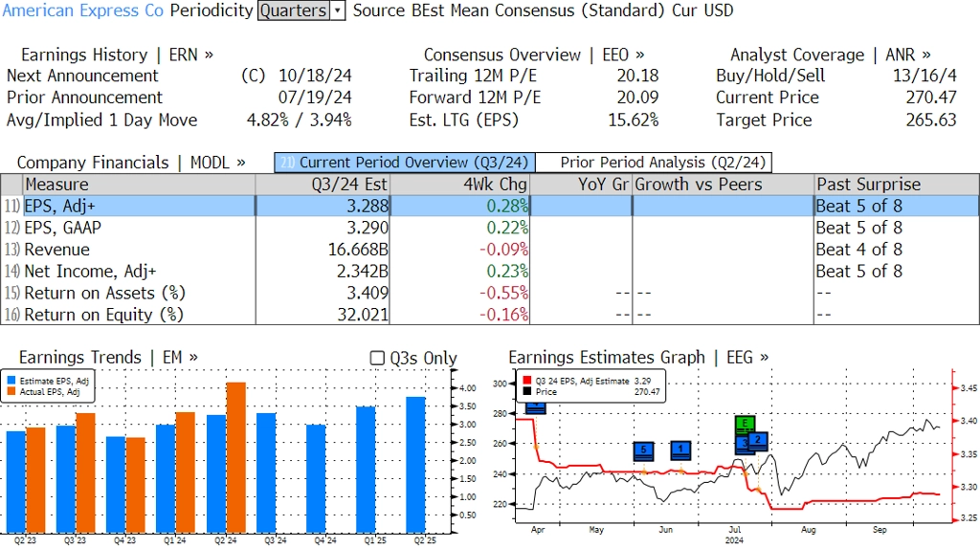Click the Trailing 12M P/E value 20.18
Screen dimensions: 980x548
click(x=637, y=76)
